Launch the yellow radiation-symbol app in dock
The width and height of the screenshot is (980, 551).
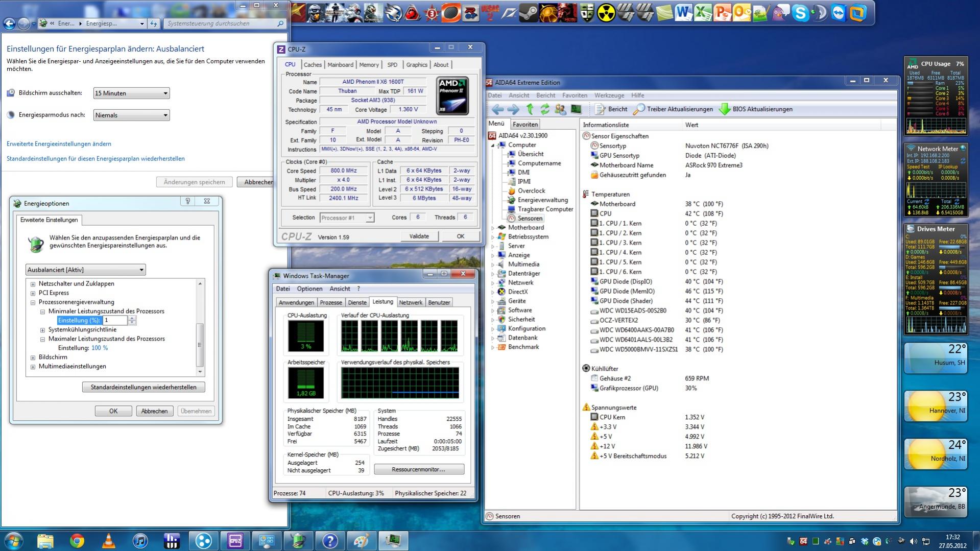click(606, 13)
